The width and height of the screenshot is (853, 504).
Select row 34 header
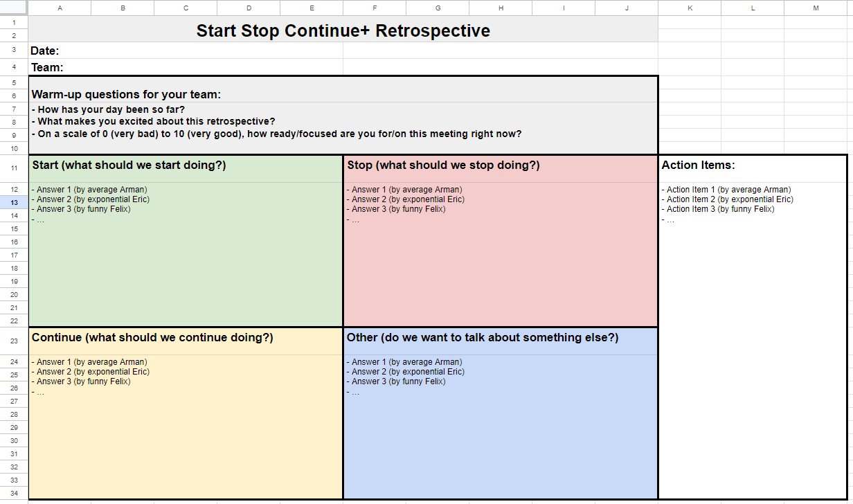[14, 493]
